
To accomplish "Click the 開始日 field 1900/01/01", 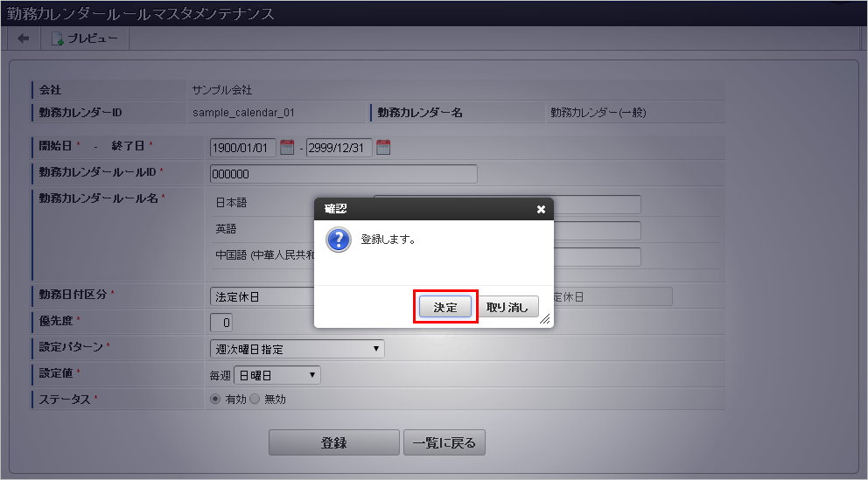I will pos(242,148).
